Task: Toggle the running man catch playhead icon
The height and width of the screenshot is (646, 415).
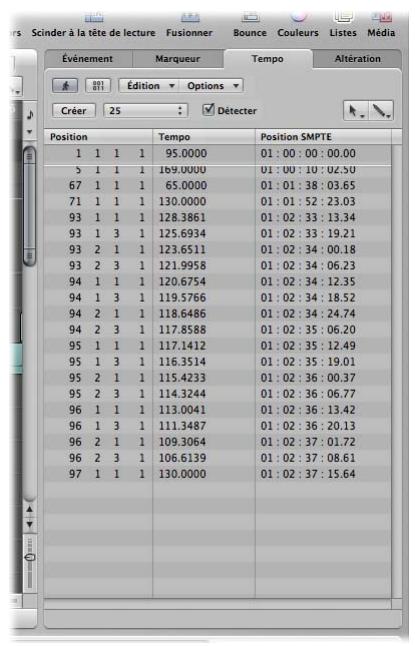Action: [x=66, y=86]
